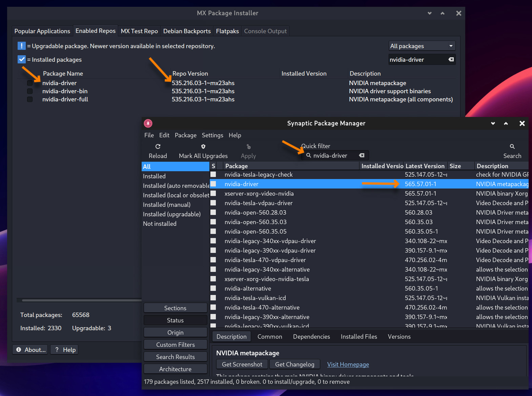
Task: Open the Versions tab in Synaptic
Action: tap(399, 337)
